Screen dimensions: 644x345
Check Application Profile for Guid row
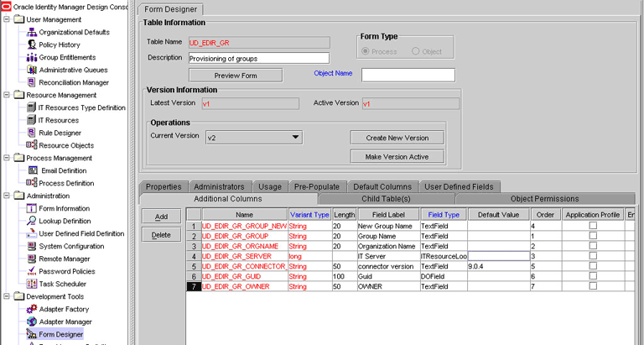point(593,276)
